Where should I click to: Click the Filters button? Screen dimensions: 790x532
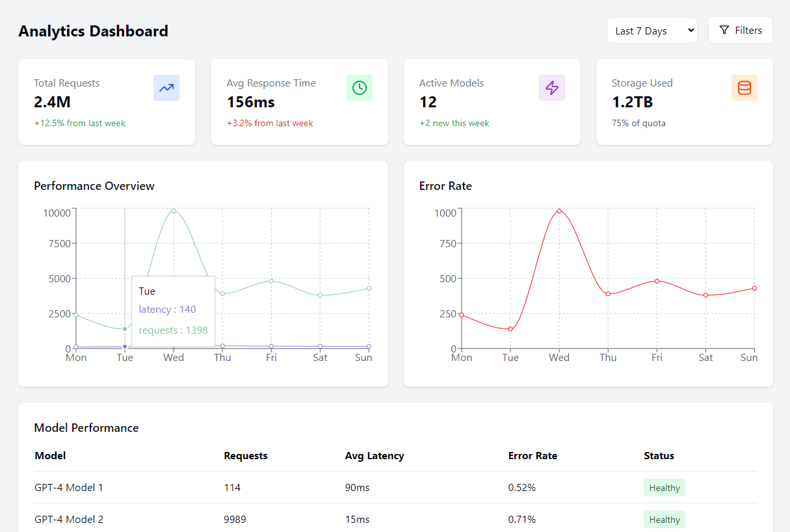click(740, 30)
